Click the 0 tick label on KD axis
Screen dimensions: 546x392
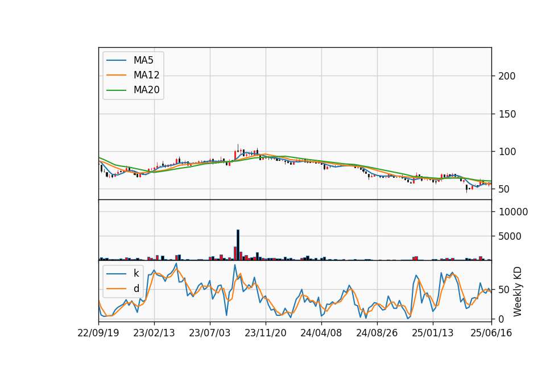tap(502, 319)
